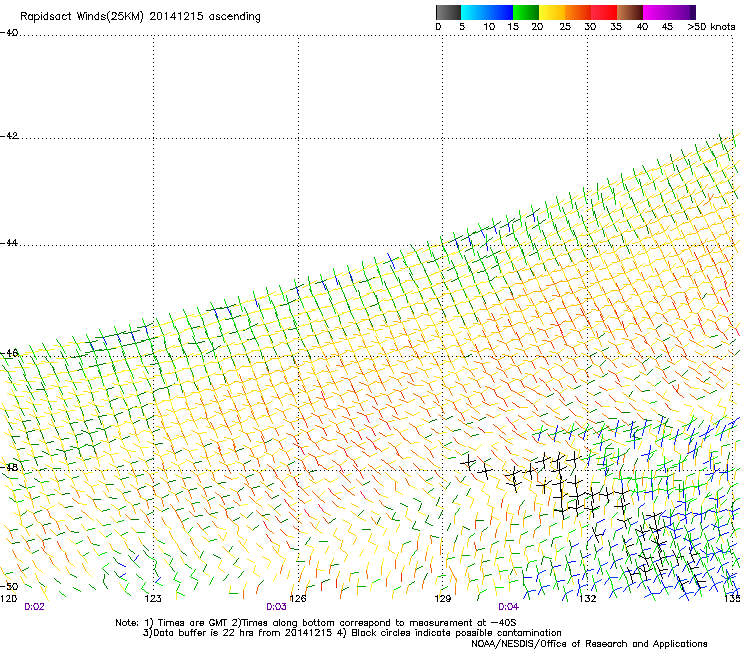Click the '-40' latitude axis label
This screenshot has width=740, height=650.
click(9, 33)
